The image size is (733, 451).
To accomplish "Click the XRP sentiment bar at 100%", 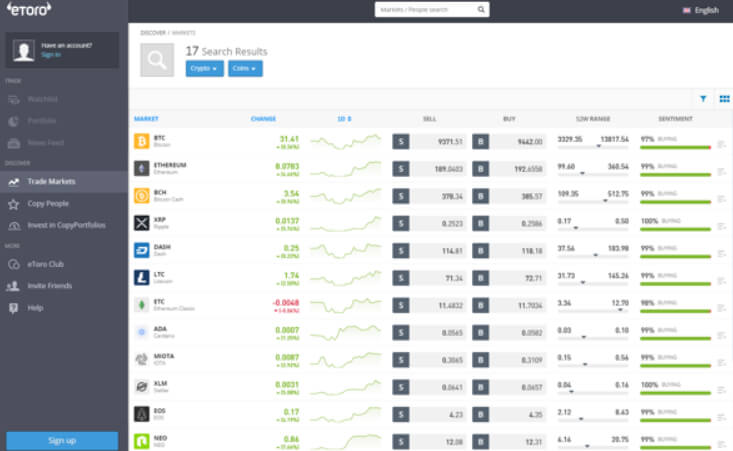I will 676,229.
